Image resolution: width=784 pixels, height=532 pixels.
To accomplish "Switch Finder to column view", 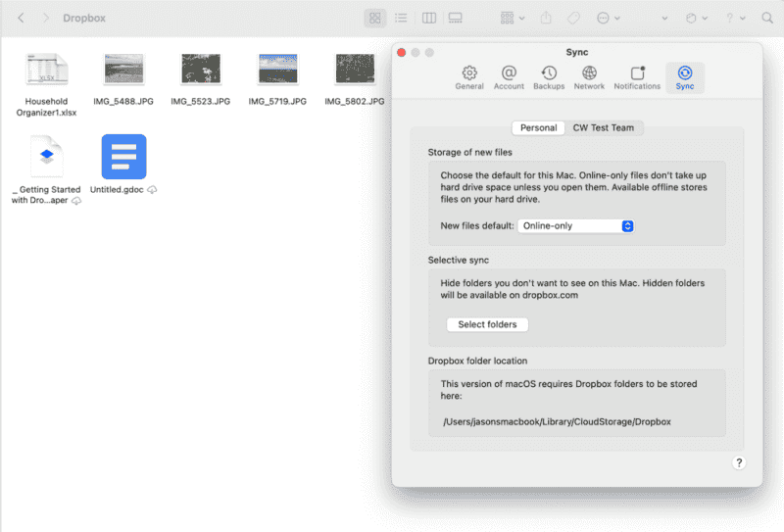I will [x=429, y=19].
